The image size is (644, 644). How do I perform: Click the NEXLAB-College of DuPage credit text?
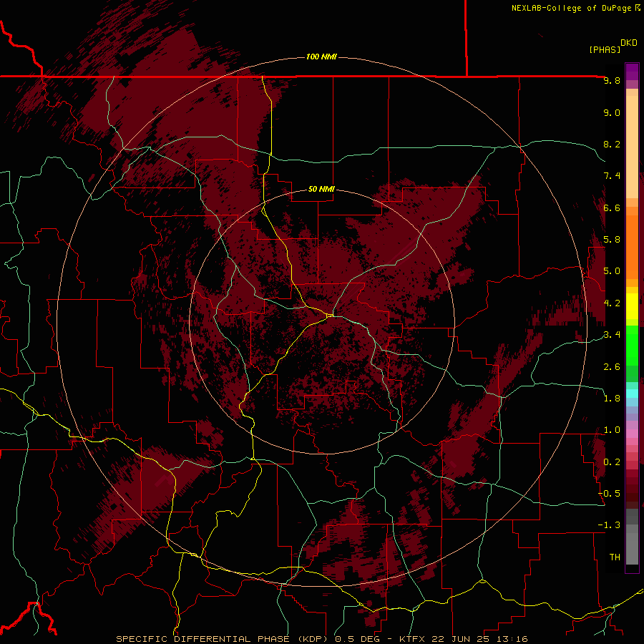tap(571, 8)
